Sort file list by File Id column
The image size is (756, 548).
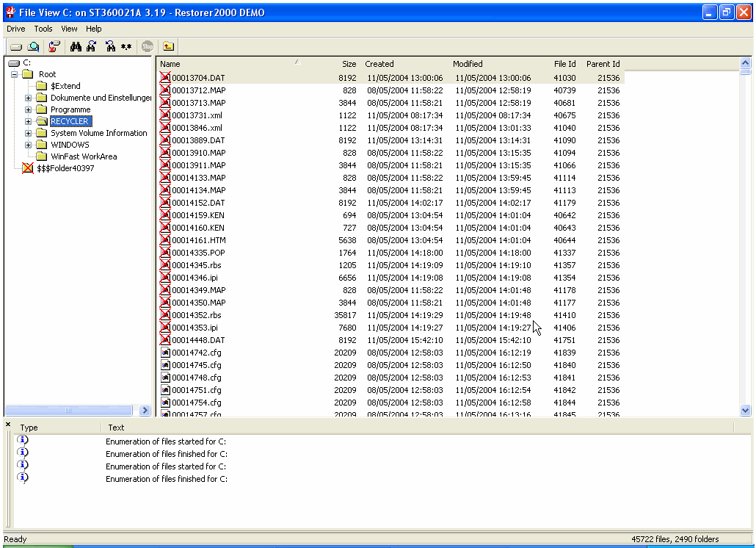pyautogui.click(x=559, y=64)
